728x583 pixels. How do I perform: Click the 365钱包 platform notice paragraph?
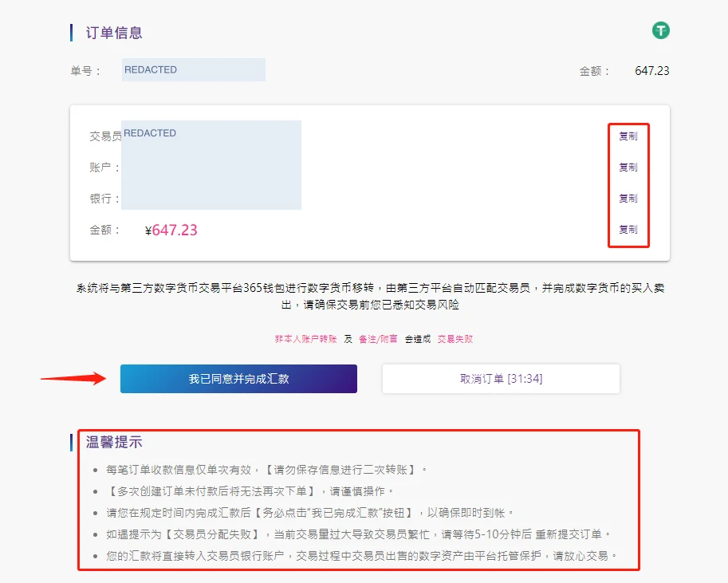(371, 297)
